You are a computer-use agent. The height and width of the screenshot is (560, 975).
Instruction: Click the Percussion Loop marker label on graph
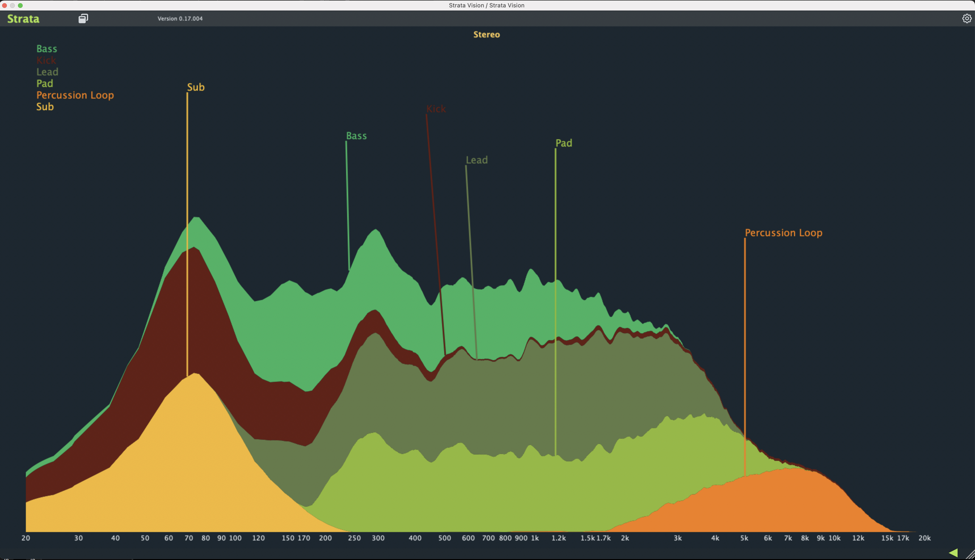tap(783, 233)
